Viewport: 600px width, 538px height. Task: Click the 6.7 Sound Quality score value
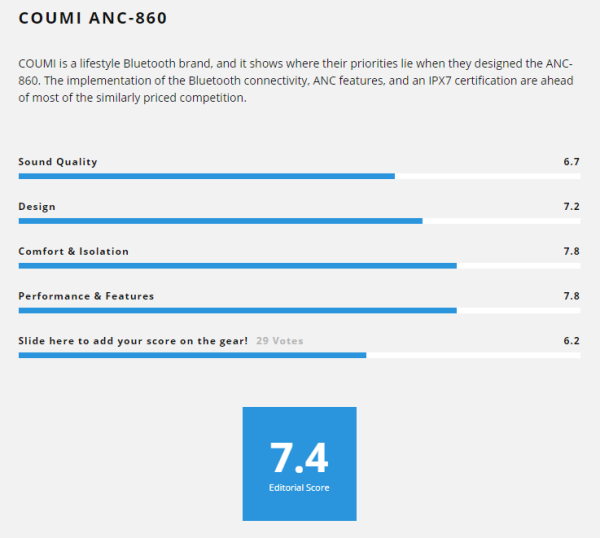572,162
